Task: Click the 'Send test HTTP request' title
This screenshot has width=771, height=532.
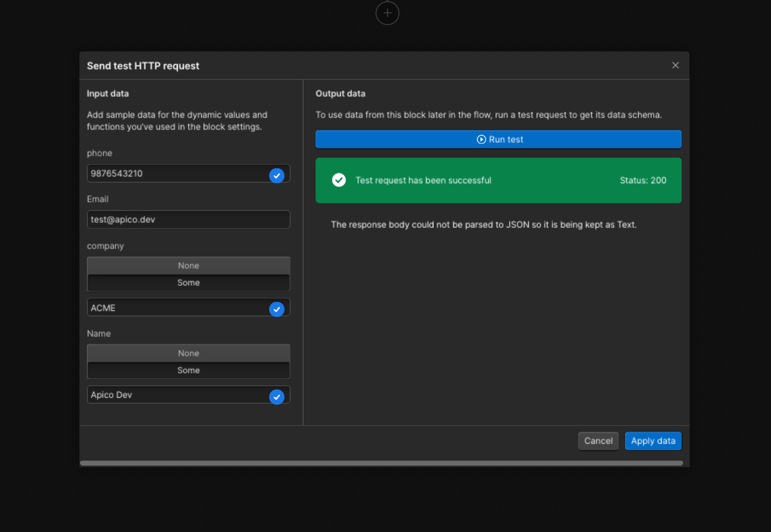Action: point(143,66)
